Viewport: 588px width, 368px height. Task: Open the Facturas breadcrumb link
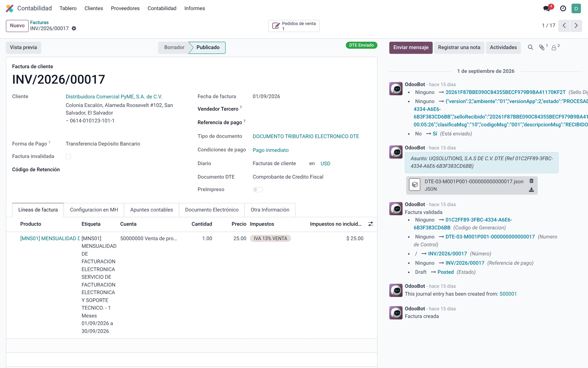[x=39, y=22]
